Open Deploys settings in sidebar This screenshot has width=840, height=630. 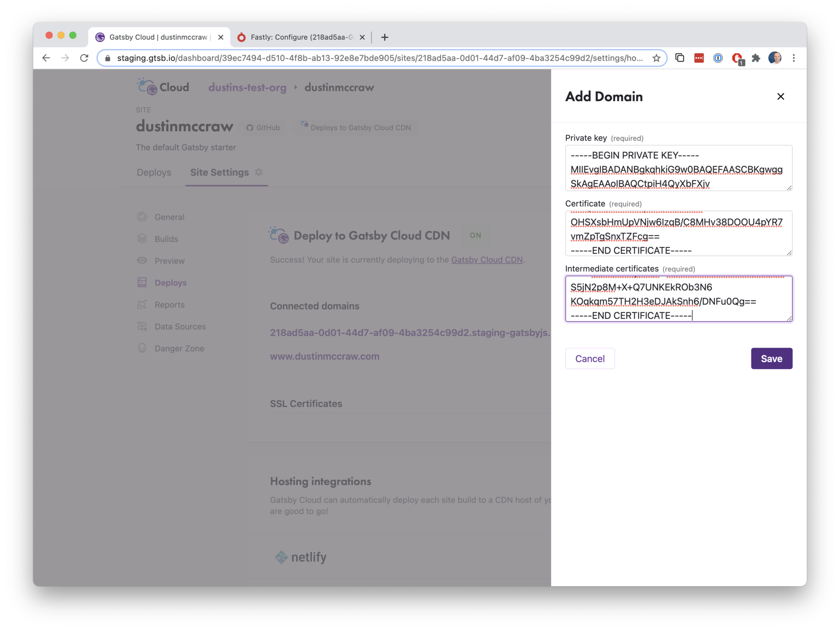(x=170, y=283)
